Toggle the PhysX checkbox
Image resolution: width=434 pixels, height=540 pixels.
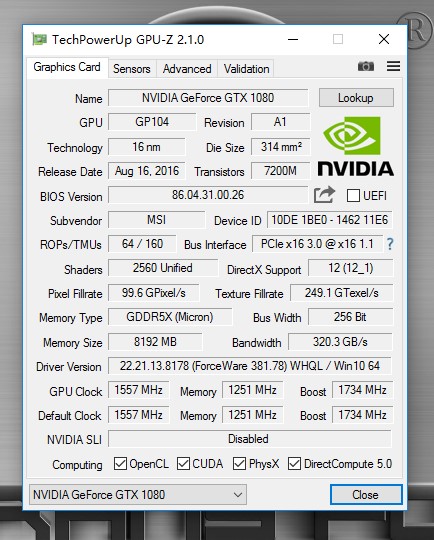click(x=239, y=464)
